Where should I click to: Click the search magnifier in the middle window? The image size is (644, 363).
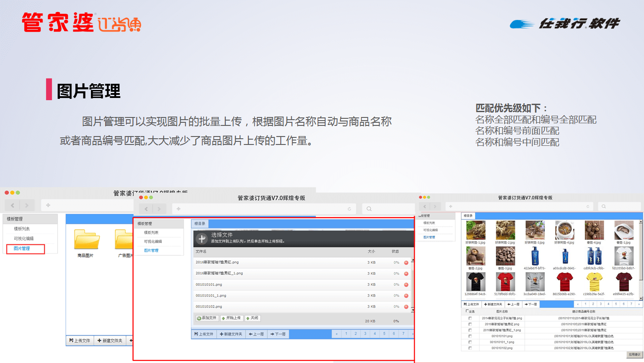[369, 209]
